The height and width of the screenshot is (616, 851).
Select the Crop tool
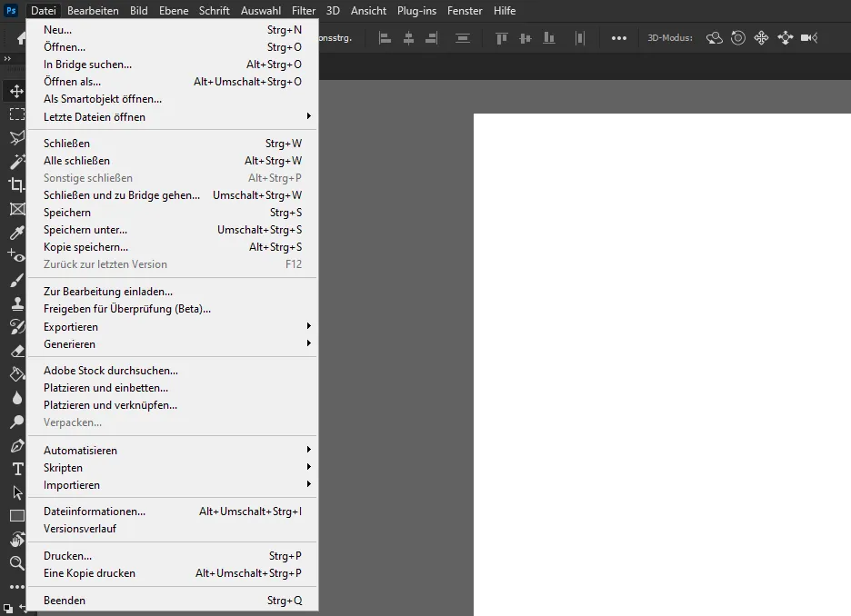[x=17, y=185]
